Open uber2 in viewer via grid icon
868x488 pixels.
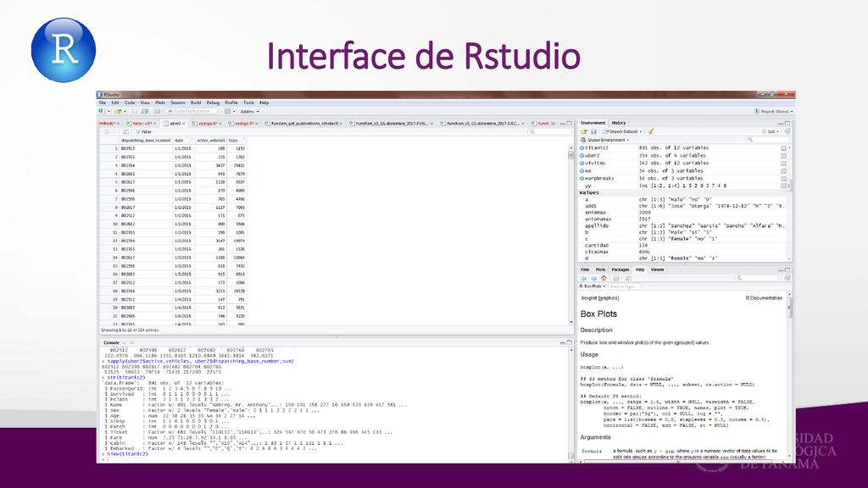(783, 156)
